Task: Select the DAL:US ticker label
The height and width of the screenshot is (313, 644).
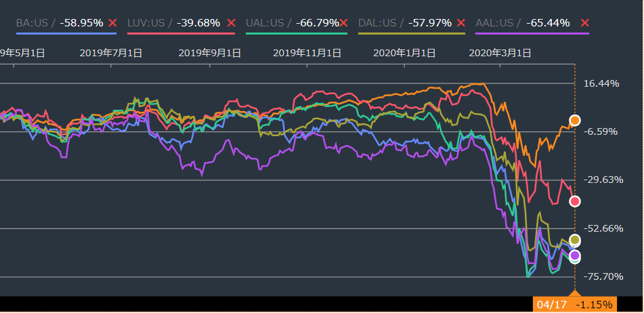Action: click(x=377, y=23)
